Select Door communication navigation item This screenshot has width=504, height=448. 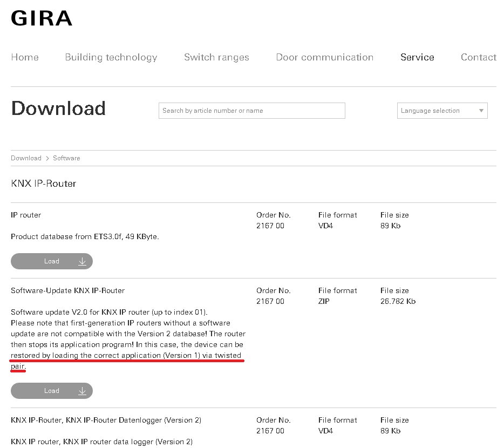pos(324,57)
